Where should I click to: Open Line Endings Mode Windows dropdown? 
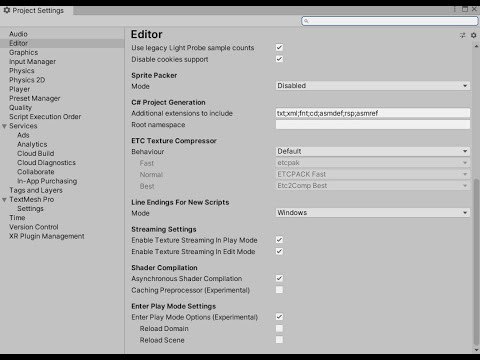click(x=373, y=213)
